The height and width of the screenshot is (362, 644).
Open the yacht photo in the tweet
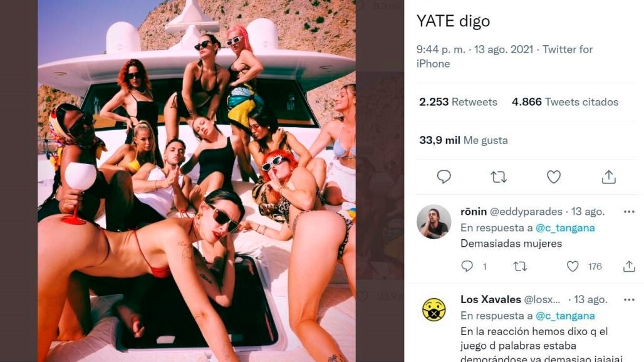(x=196, y=181)
